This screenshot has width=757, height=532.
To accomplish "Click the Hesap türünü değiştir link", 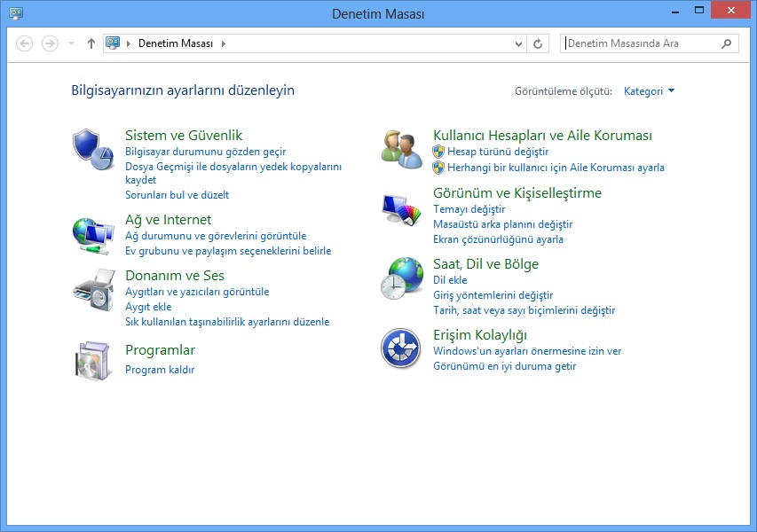I will [498, 152].
